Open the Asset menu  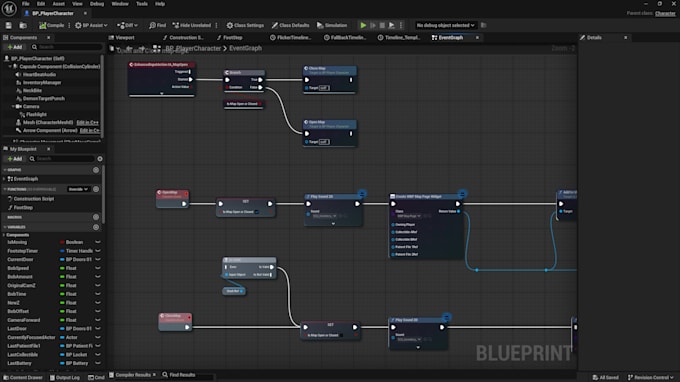pyautogui.click(x=59, y=4)
